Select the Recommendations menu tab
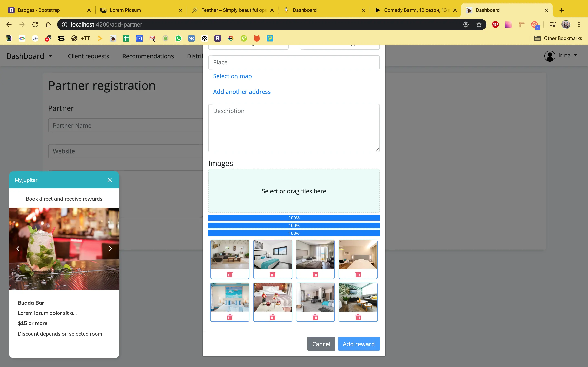Image resolution: width=588 pixels, height=367 pixels. pyautogui.click(x=148, y=56)
